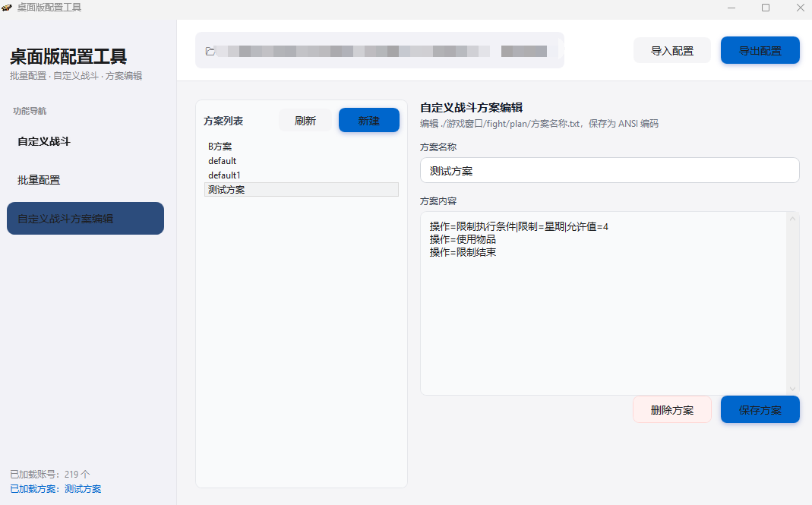Save the plan with 保存方案

(760, 410)
